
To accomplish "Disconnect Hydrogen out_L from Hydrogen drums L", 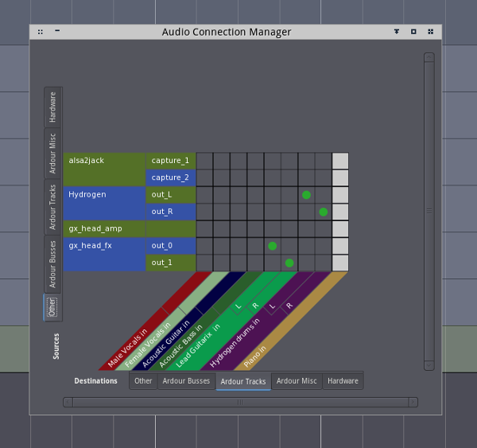I will click(x=306, y=195).
